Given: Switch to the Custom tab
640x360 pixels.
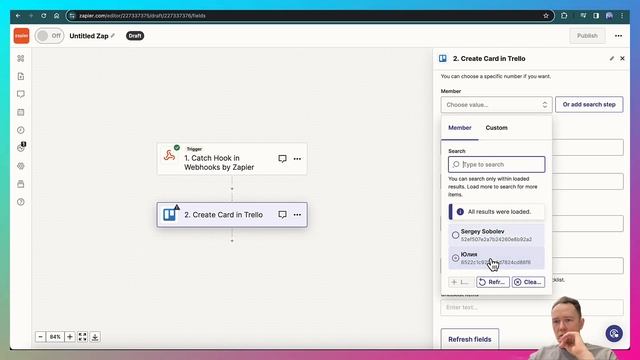Looking at the screenshot, I should tap(496, 128).
